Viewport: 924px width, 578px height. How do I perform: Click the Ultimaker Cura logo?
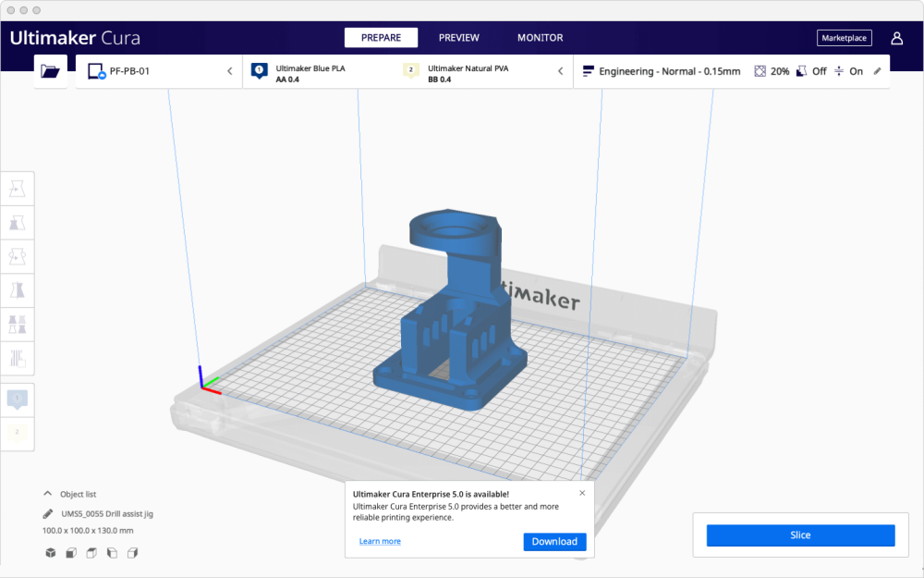tap(76, 38)
